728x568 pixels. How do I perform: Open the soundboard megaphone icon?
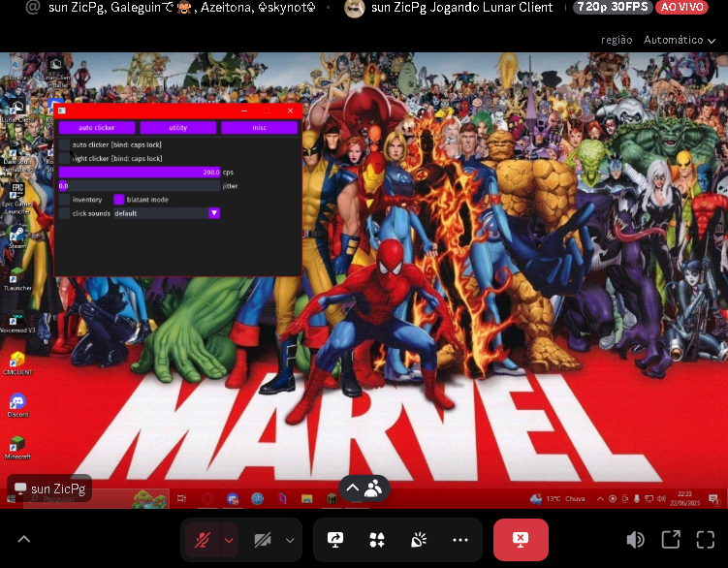coord(419,540)
